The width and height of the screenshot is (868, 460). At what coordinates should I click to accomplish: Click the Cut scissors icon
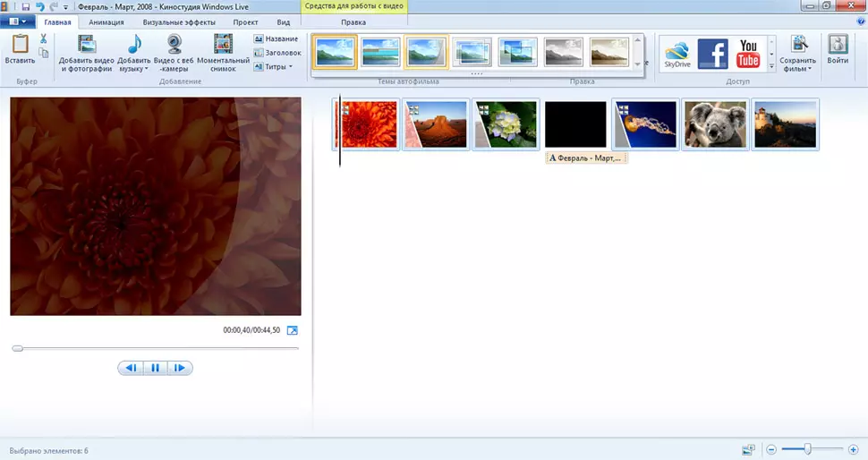44,38
